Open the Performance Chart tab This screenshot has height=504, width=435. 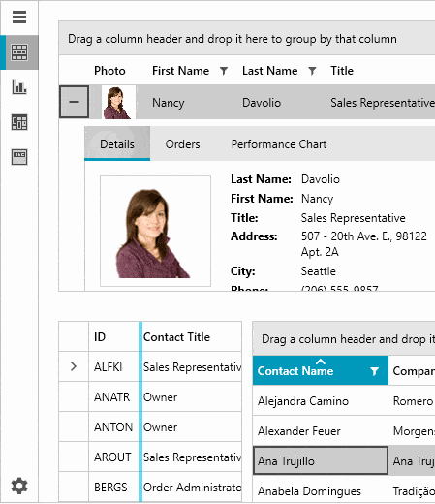coord(279,144)
